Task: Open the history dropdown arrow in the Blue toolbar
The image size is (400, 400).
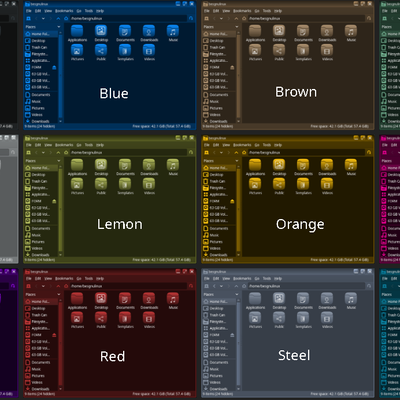Action: (x=43, y=18)
